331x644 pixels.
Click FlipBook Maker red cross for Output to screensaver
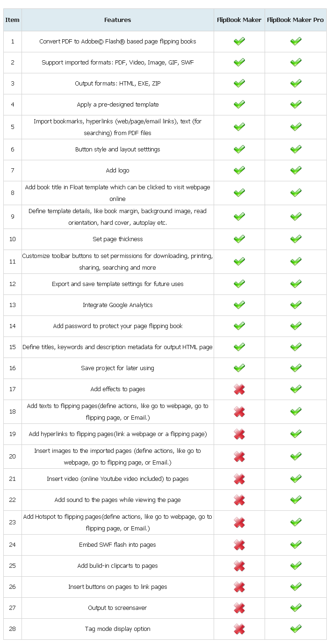(239, 608)
